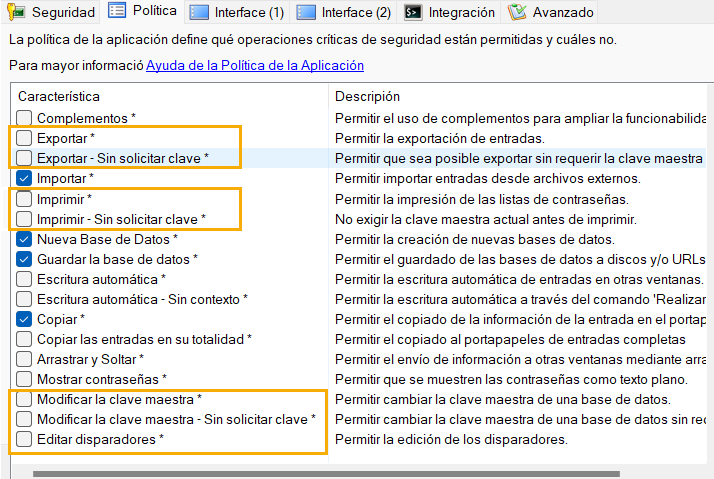714x479 pixels.
Task: Click the horizontal scrollbar of the policy list
Action: (326, 474)
